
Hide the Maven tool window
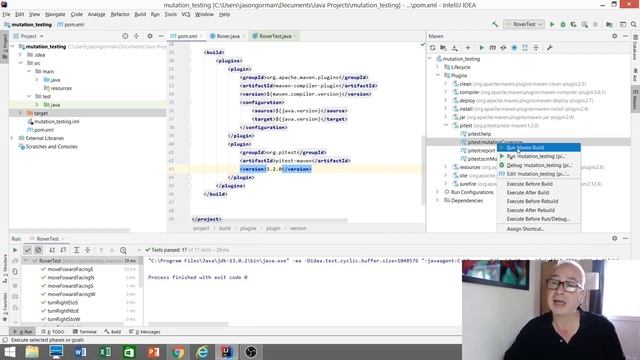point(625,36)
